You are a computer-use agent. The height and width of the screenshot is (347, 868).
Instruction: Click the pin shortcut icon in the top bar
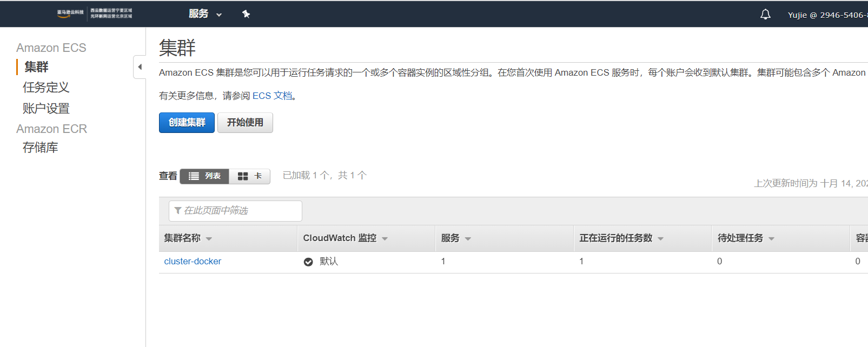coord(246,14)
